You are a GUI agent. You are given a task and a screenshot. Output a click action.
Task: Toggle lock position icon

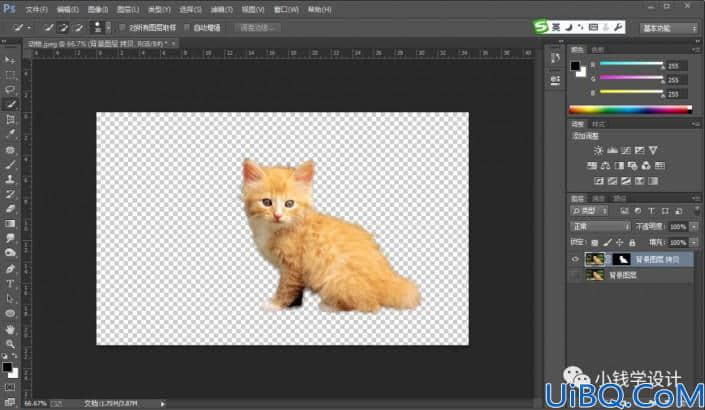point(620,243)
